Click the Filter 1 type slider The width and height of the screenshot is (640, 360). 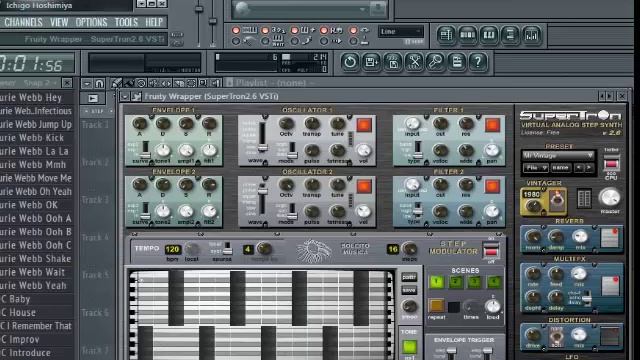[417, 149]
